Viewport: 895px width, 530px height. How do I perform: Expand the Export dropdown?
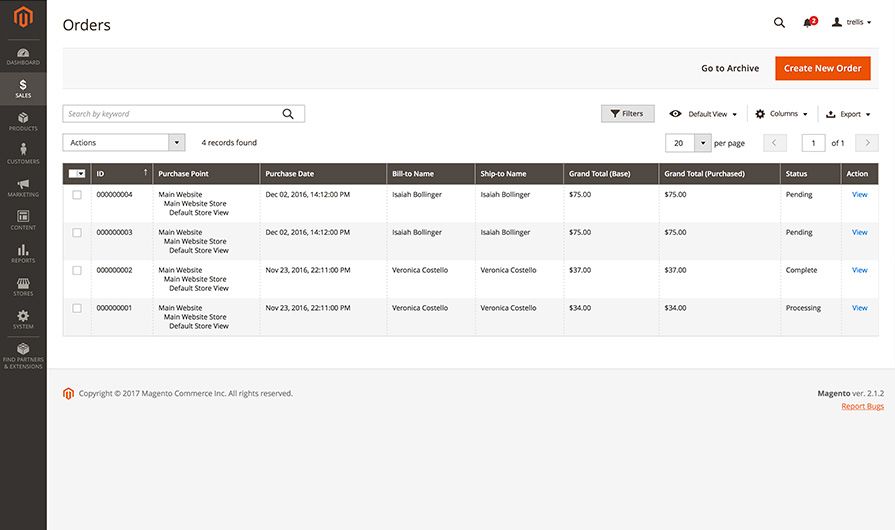[x=848, y=114]
